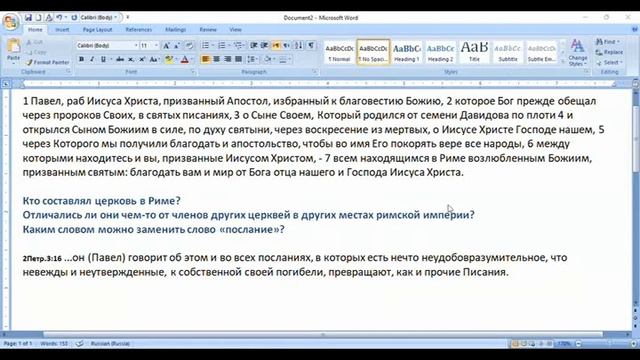Viewport: 640px width, 360px height.
Task: Click the Find button
Action: click(608, 42)
